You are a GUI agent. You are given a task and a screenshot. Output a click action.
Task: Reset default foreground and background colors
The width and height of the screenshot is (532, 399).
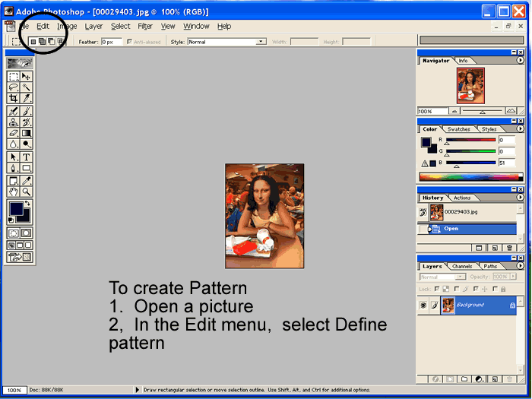point(11,220)
